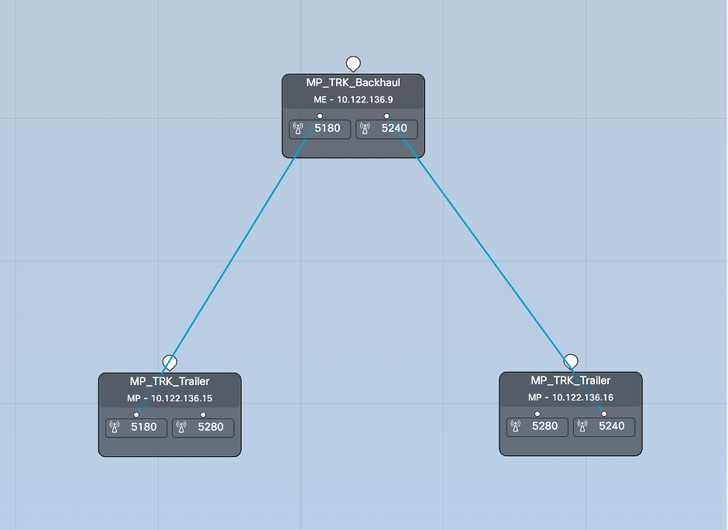
Task: Click the connector dot above Backhaul 5180 radio
Action: [x=320, y=116]
